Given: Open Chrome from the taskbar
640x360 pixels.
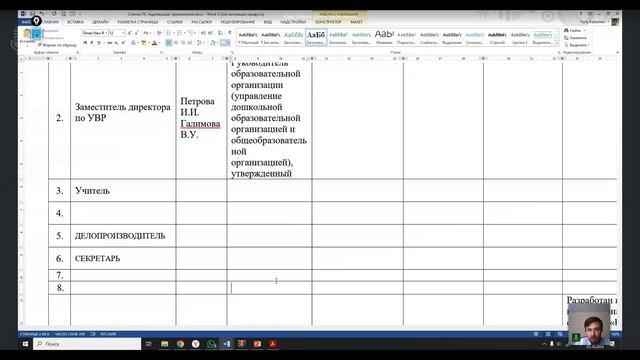Looking at the screenshot, I should (180, 344).
